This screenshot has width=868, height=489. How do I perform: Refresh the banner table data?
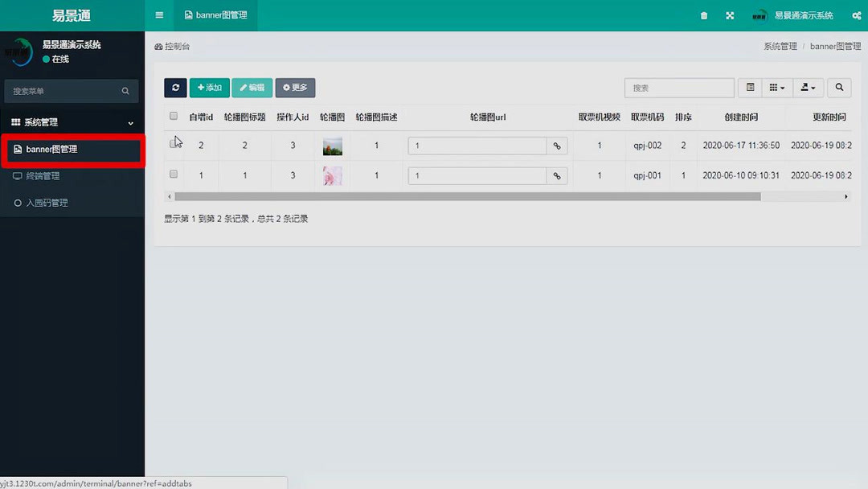tap(175, 88)
